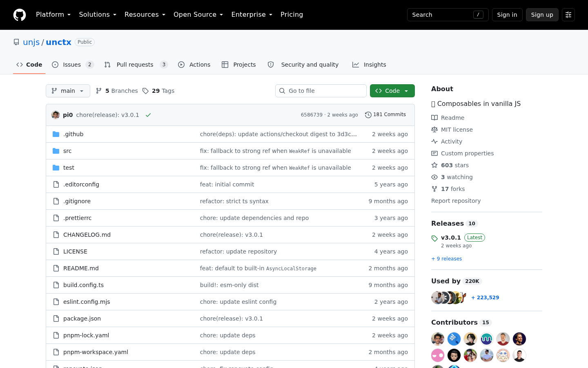Click the book icon beside Readme
588x368 pixels.
434,118
